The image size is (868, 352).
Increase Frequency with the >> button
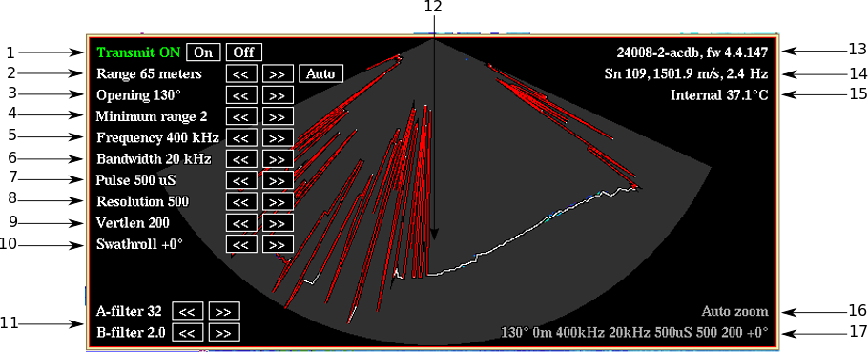(x=278, y=137)
